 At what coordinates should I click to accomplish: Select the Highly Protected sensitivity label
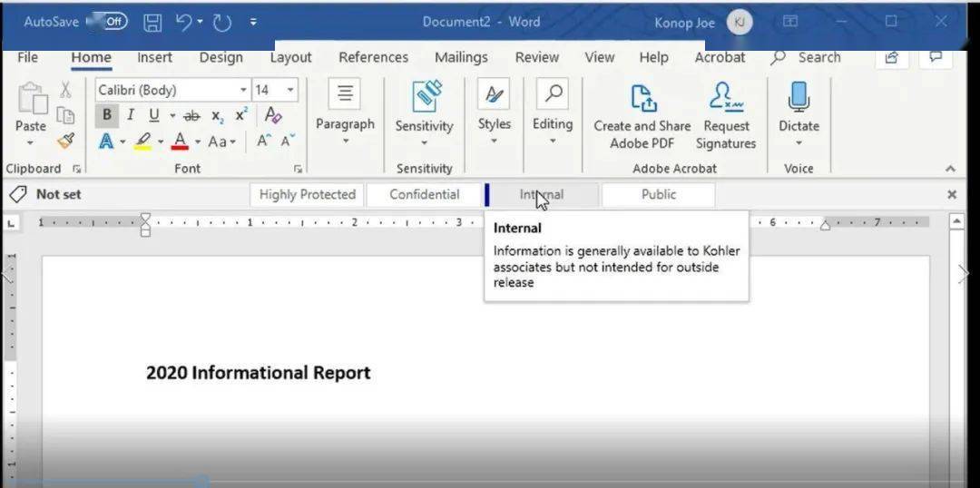tap(307, 194)
